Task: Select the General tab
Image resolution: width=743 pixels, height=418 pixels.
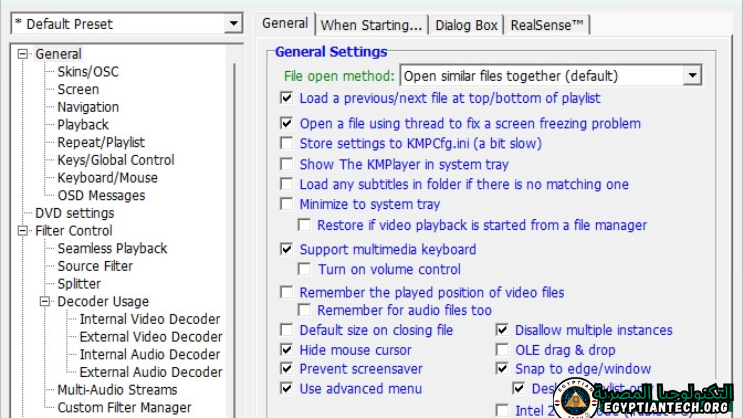Action: click(285, 24)
